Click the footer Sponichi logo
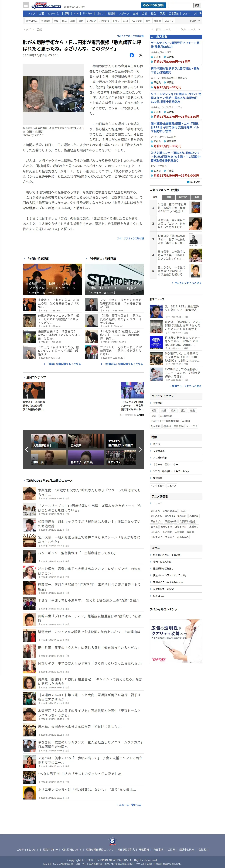225x868 pixels. click(112, 841)
